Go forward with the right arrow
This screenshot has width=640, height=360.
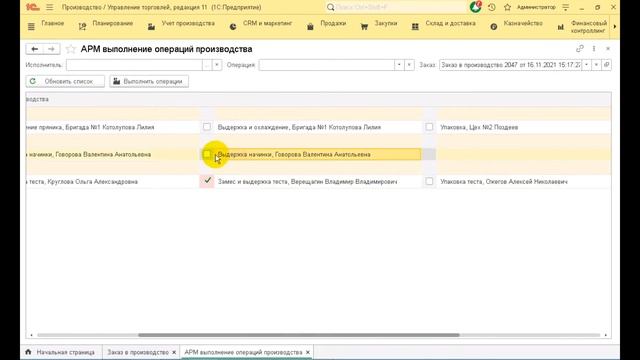point(51,49)
